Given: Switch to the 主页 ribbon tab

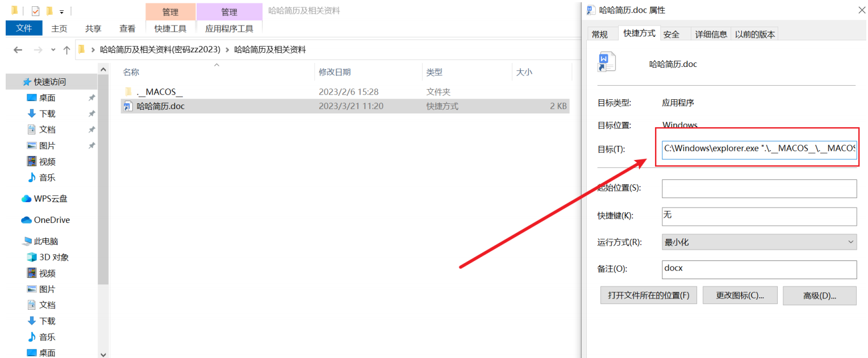Looking at the screenshot, I should [x=59, y=28].
